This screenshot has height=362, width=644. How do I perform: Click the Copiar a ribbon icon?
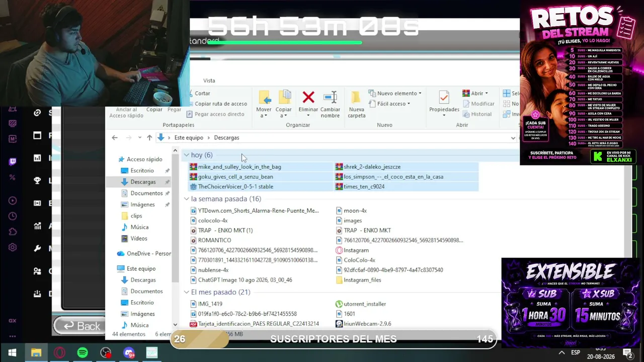coord(284,104)
